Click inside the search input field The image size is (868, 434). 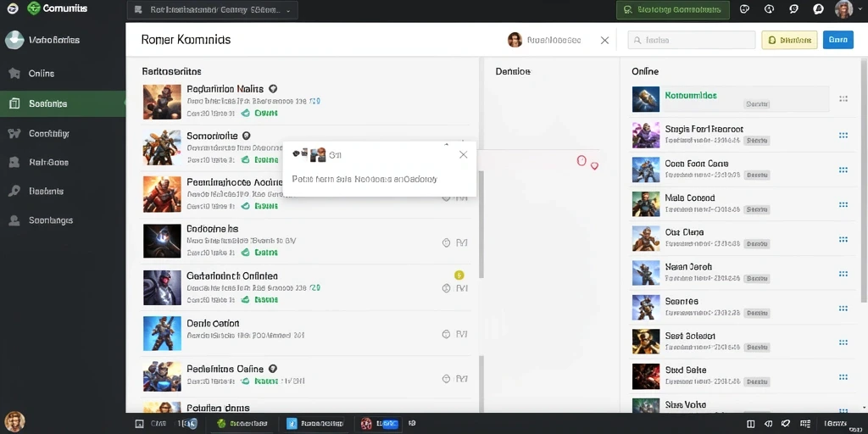coord(692,40)
